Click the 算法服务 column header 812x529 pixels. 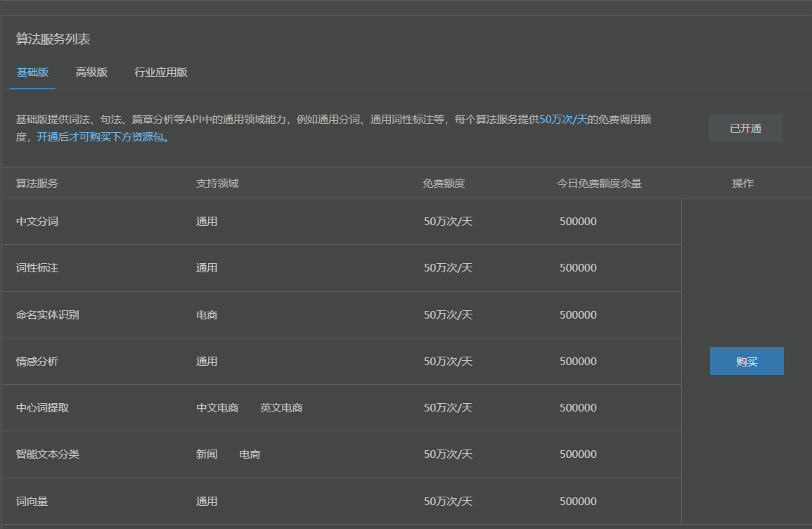pos(34,183)
